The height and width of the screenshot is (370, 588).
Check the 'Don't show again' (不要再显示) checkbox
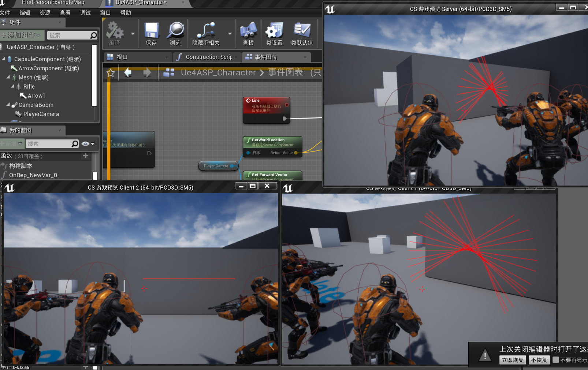[556, 360]
